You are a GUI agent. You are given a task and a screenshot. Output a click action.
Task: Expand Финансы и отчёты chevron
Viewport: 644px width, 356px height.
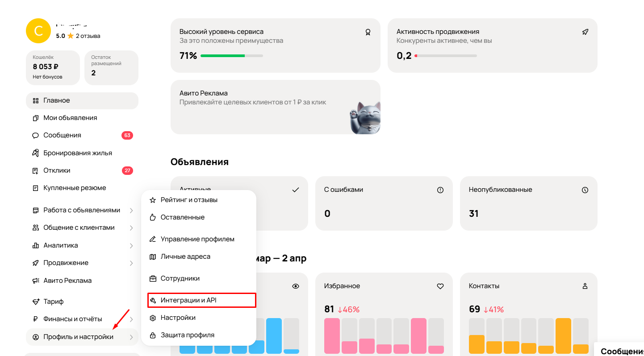click(x=132, y=319)
